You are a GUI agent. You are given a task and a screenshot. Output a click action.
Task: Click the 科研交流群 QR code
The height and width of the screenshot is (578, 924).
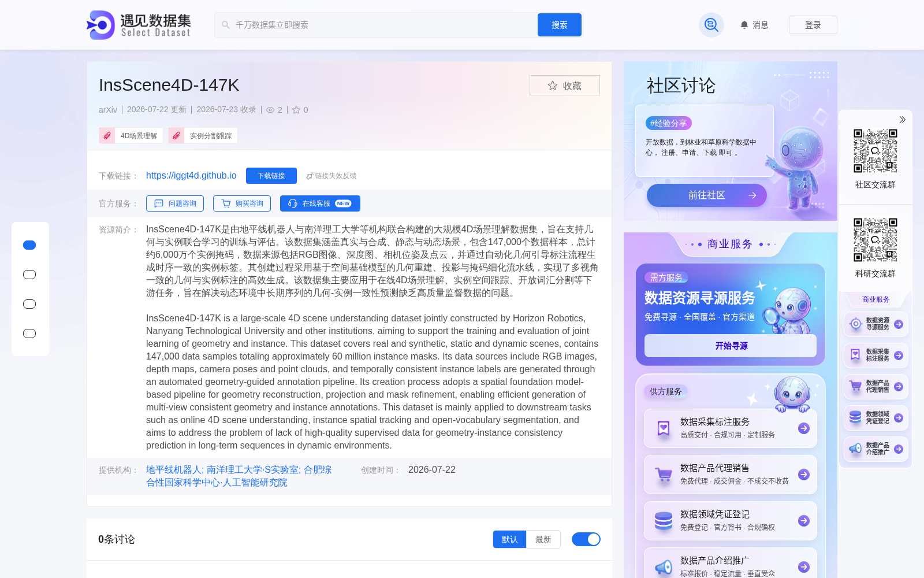coord(875,240)
